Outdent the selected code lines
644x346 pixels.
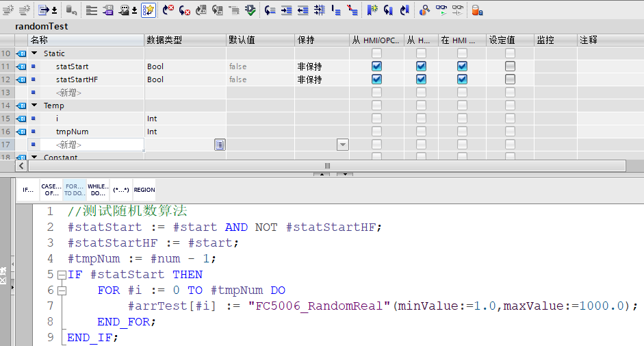click(x=302, y=10)
